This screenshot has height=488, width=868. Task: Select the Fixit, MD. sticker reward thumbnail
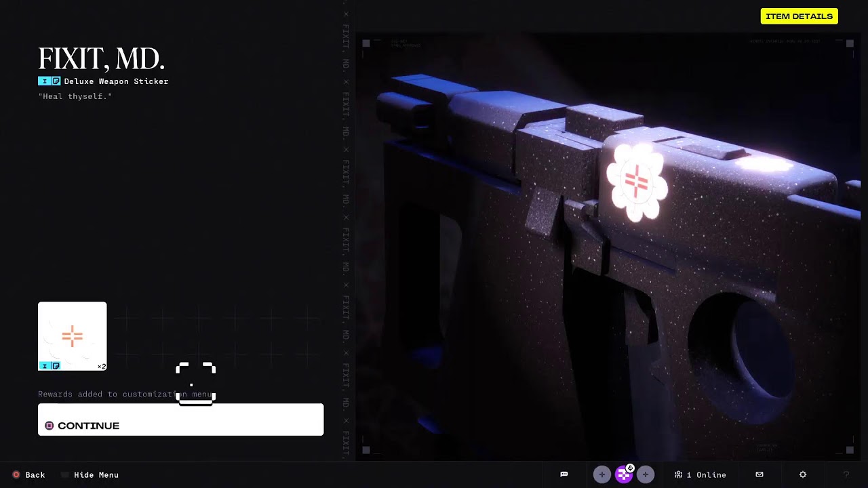coord(73,336)
